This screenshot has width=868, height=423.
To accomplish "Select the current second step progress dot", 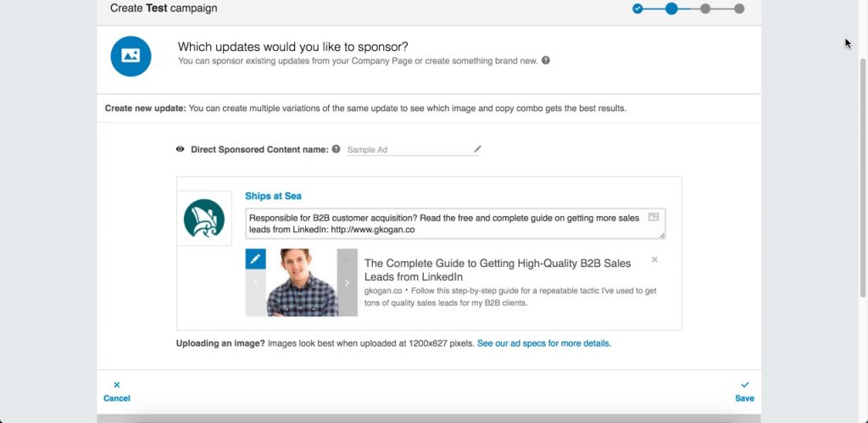I will [x=671, y=8].
